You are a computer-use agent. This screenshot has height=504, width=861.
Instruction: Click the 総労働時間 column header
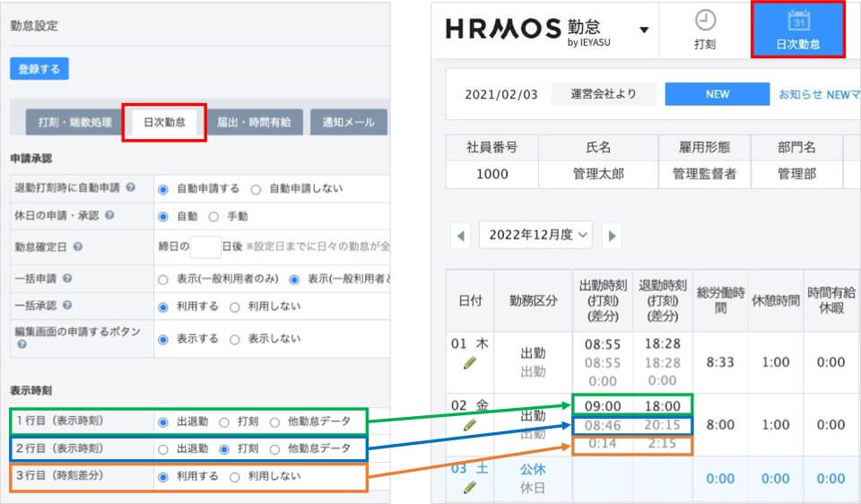720,300
